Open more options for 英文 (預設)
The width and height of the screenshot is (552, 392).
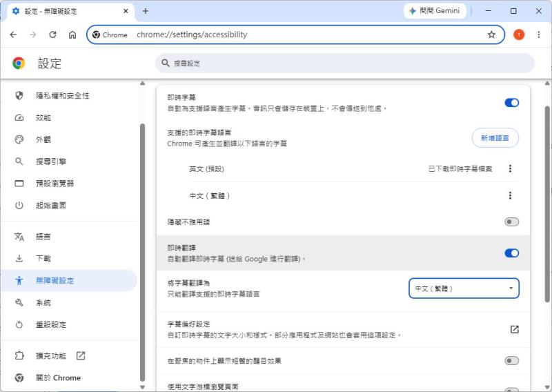pos(510,168)
